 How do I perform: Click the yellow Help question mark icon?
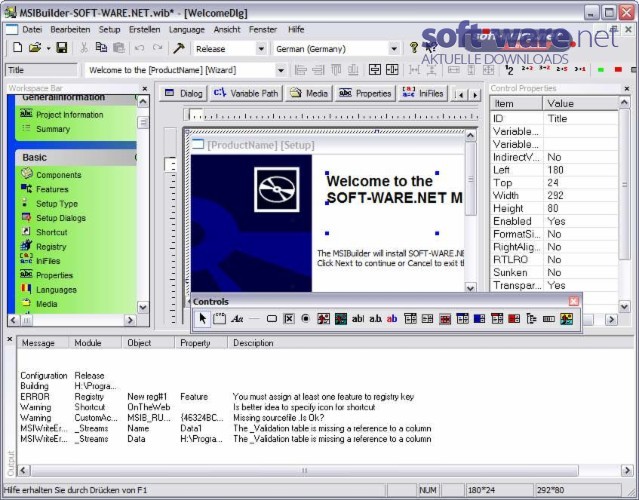(414, 48)
